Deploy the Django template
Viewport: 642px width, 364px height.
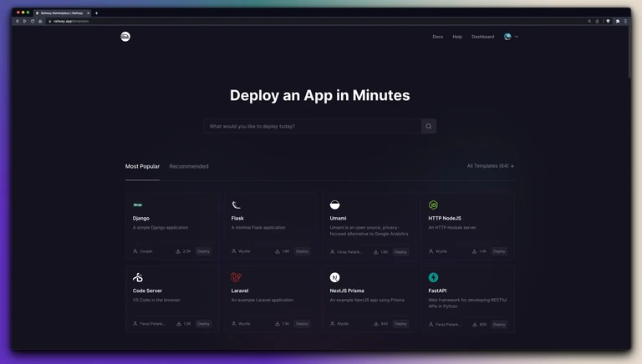(203, 251)
